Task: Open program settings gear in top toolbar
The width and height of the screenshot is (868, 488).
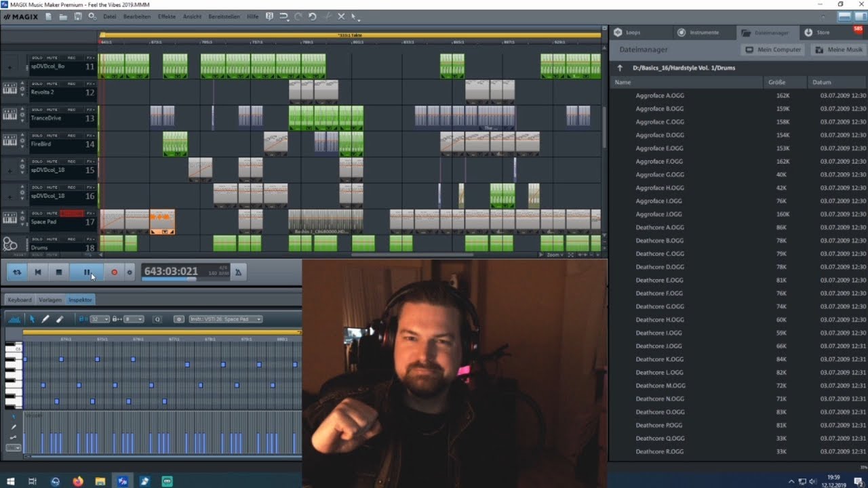Action: point(93,16)
